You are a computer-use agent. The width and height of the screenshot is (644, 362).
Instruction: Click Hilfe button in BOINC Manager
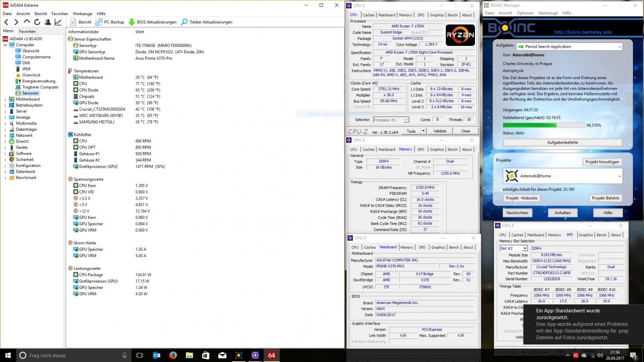(608, 213)
